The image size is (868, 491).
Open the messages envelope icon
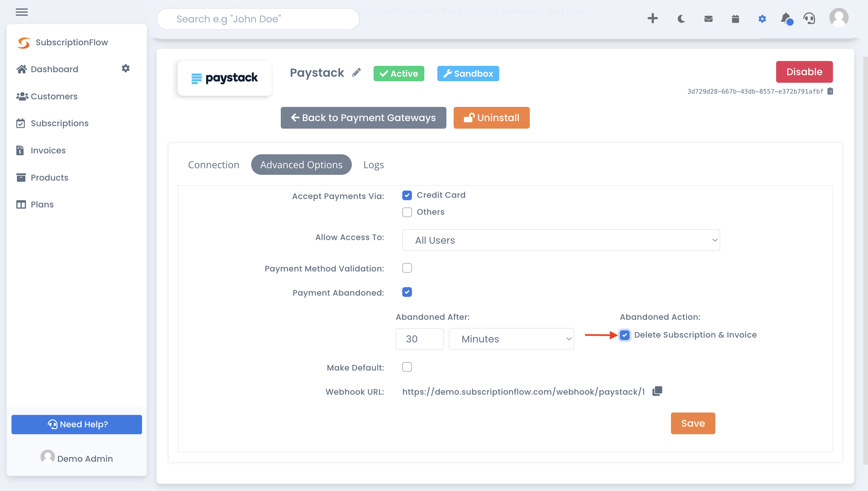point(708,19)
